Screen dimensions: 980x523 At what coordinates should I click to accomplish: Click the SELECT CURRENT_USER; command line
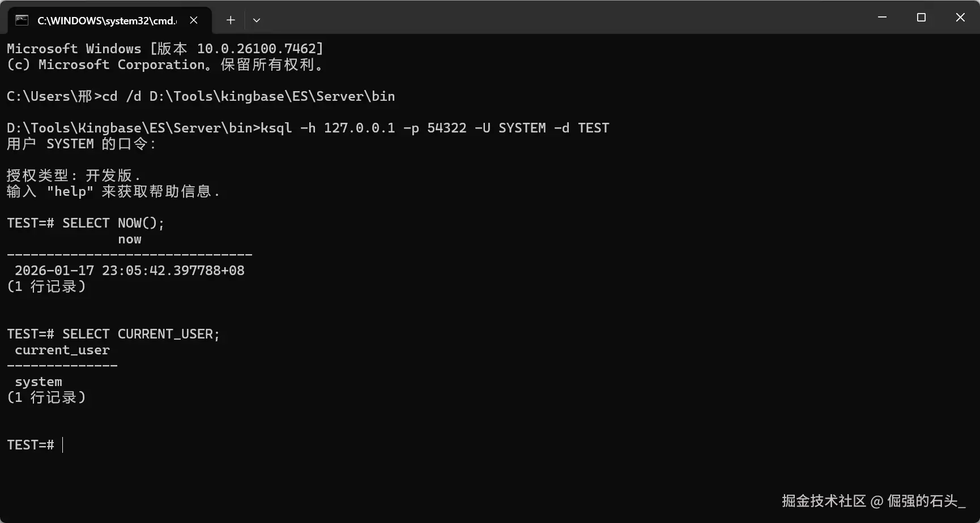click(113, 334)
